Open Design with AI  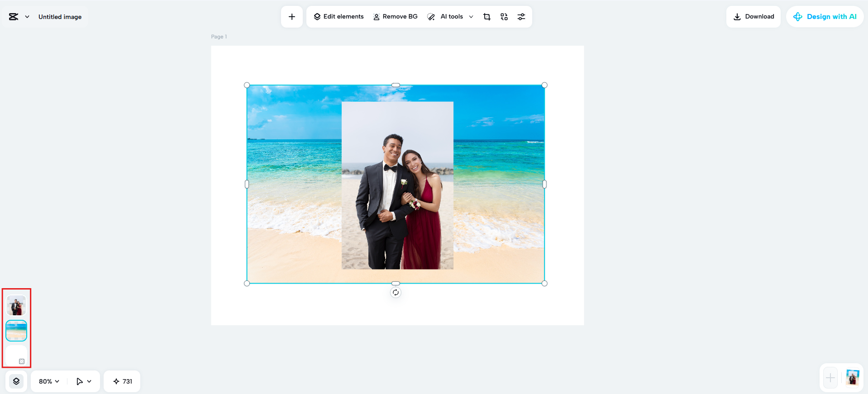(825, 17)
